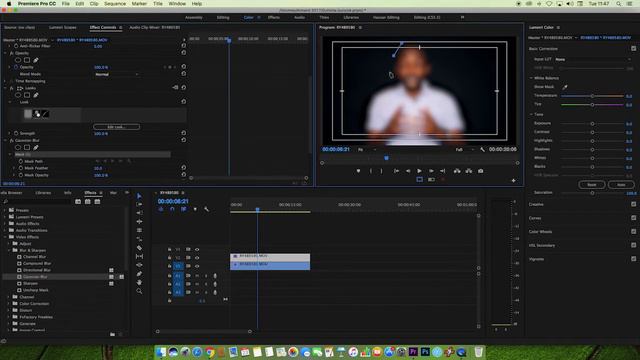Screen dimensions: 640x360
Task: Open Photoshop from the Dock
Action: click(425, 352)
